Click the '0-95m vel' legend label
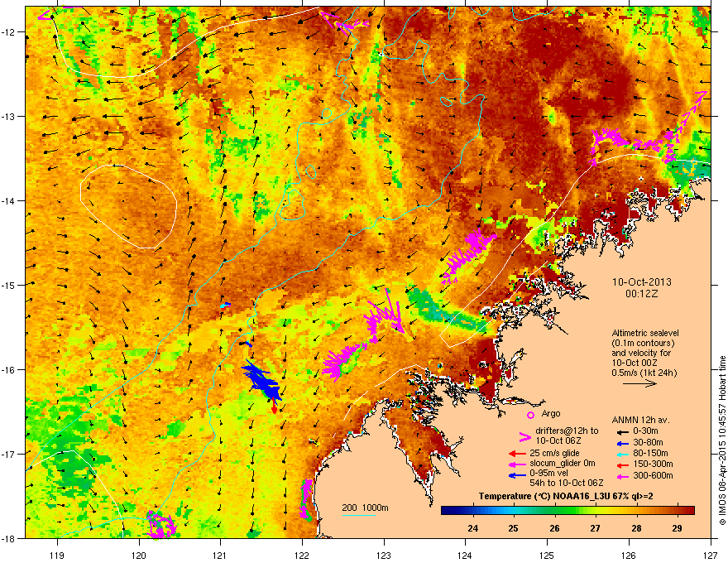Screen dimensions: 728x563 [548, 473]
